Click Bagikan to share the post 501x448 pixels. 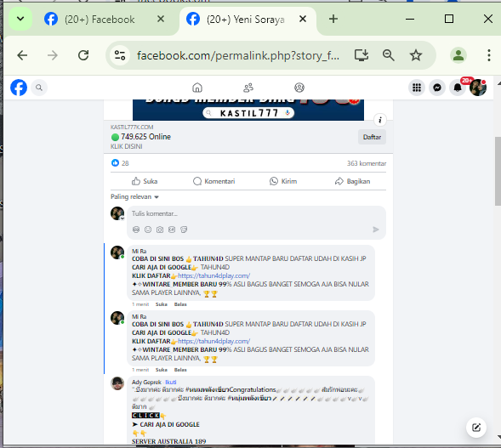click(x=352, y=181)
